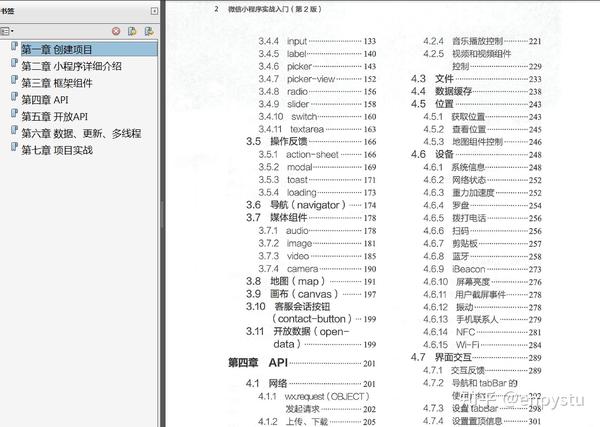Click the 4.6 设备 heading

pyautogui.click(x=476, y=155)
